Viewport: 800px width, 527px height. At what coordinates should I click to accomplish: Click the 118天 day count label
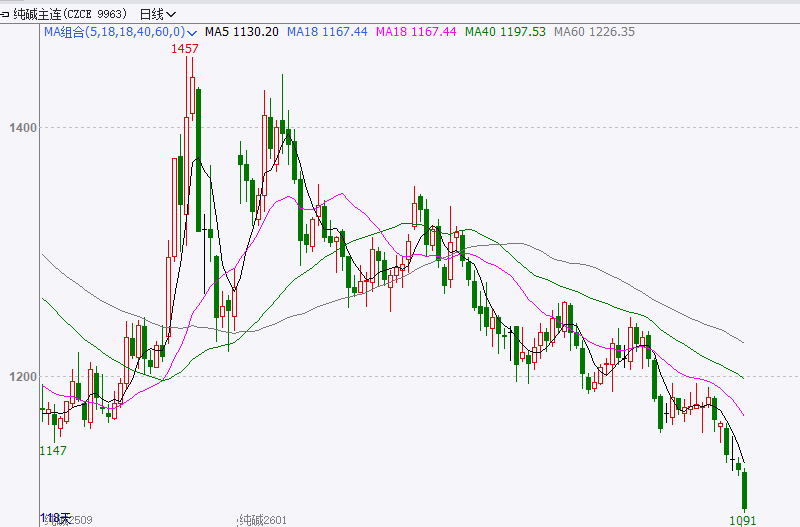(53, 517)
